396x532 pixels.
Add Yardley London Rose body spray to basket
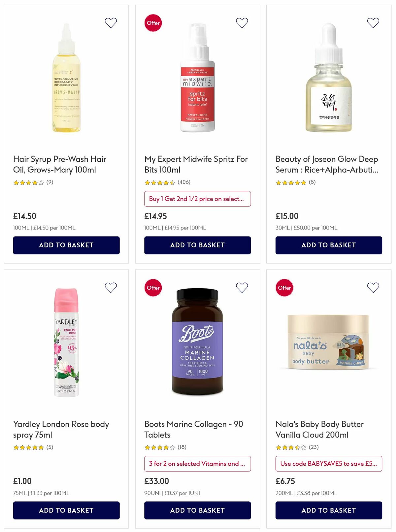click(x=66, y=510)
